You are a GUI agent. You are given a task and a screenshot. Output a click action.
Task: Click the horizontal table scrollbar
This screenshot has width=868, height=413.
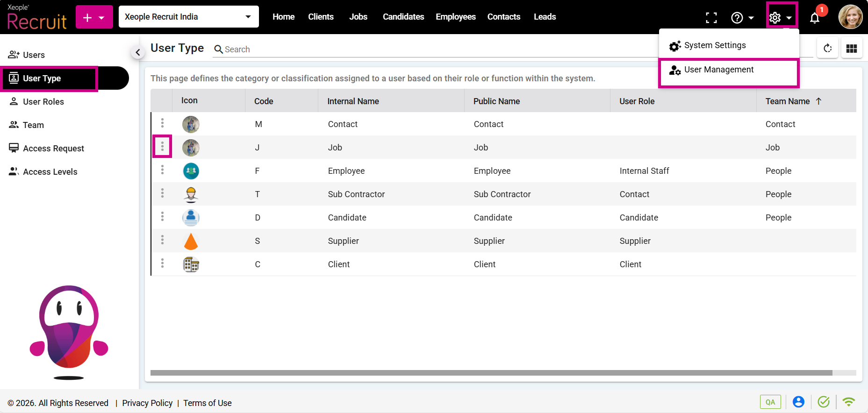coord(491,373)
